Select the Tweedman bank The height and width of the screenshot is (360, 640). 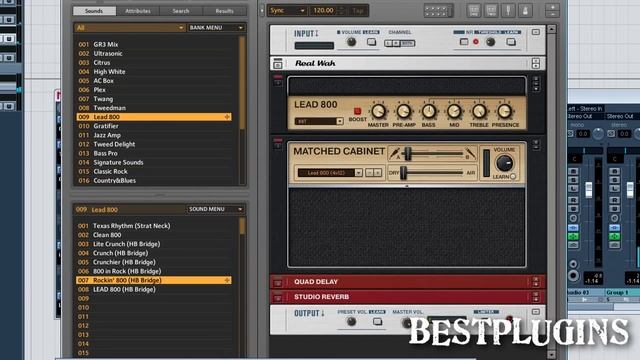point(154,108)
